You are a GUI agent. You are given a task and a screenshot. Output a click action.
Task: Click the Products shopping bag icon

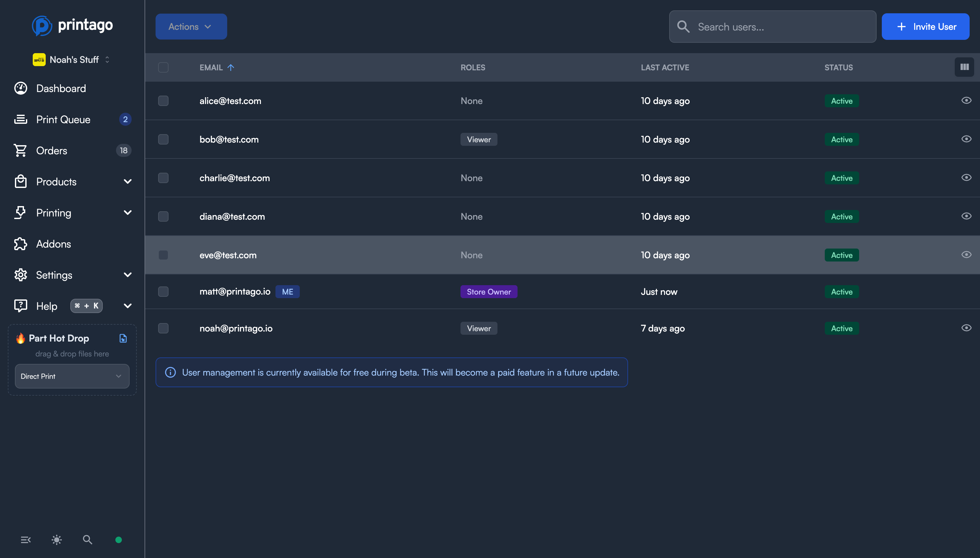click(x=21, y=181)
